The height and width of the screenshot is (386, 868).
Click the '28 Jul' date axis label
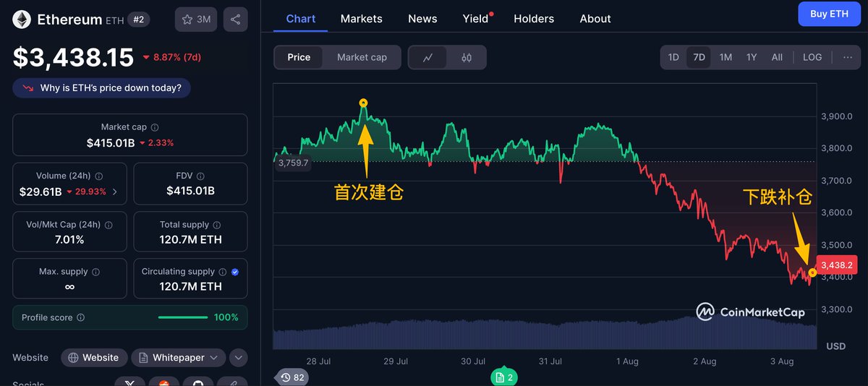pyautogui.click(x=318, y=361)
